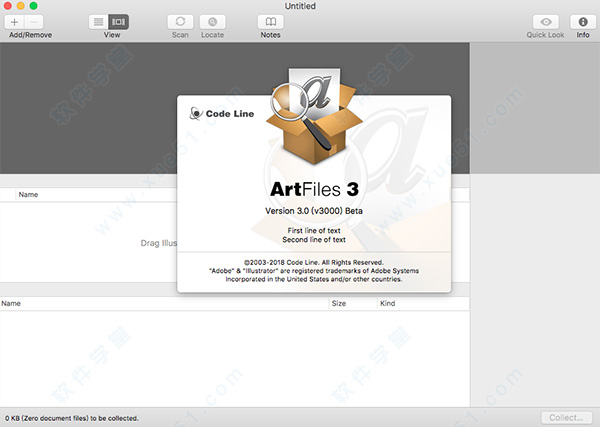Click the plus Add button
Screen dimensions: 600x427
tap(15, 22)
